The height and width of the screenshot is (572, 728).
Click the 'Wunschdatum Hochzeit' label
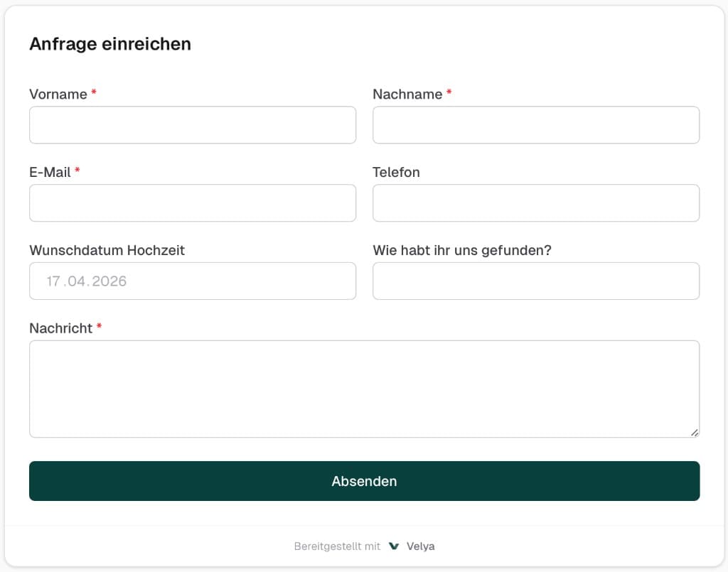pos(107,250)
